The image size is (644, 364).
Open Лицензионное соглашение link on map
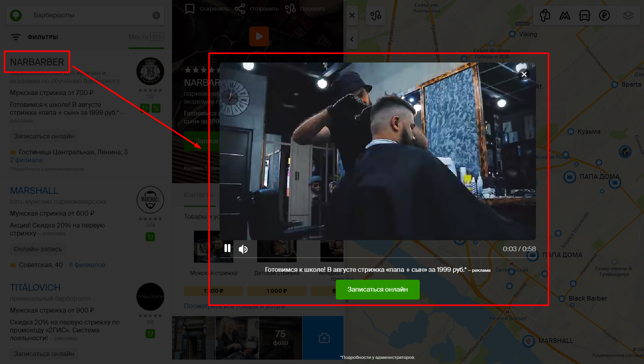[x=618, y=356]
